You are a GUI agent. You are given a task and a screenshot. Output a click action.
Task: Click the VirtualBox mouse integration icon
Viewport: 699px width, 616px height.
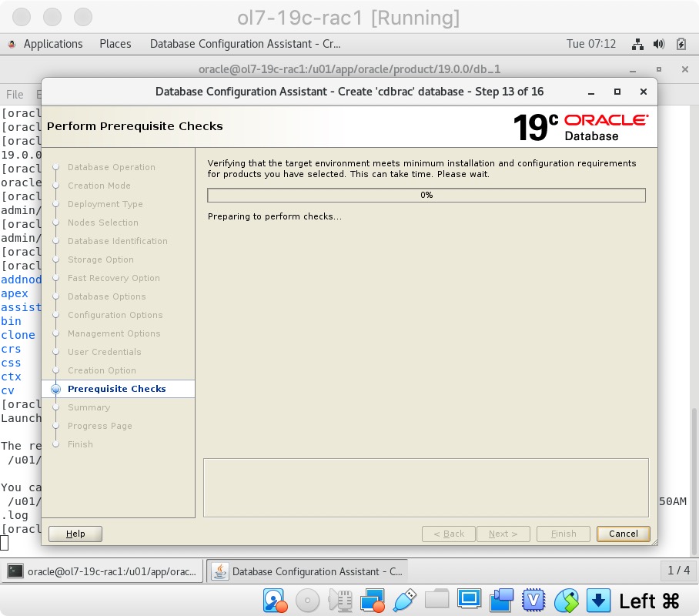pos(566,601)
